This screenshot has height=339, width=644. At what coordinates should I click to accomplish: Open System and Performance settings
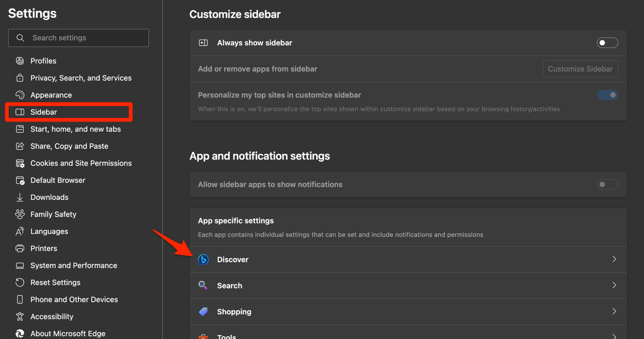pos(74,265)
